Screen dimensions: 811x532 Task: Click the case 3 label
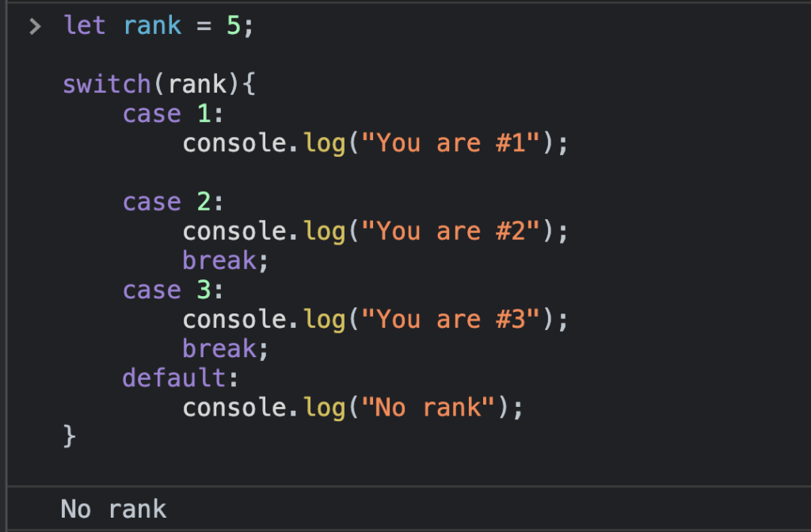pos(162,289)
